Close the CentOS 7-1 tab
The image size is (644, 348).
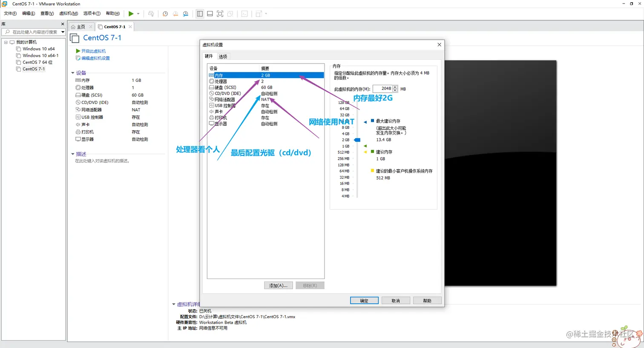click(130, 27)
